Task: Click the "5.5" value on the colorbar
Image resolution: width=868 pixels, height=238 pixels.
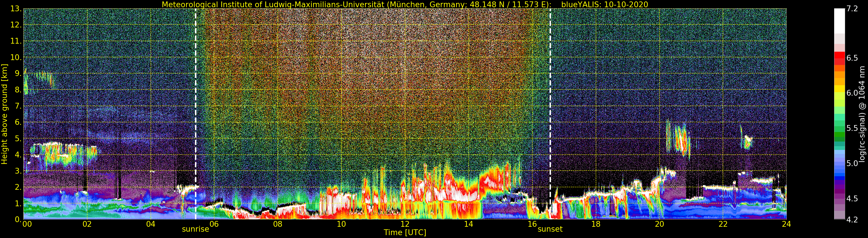Action: coord(852,128)
